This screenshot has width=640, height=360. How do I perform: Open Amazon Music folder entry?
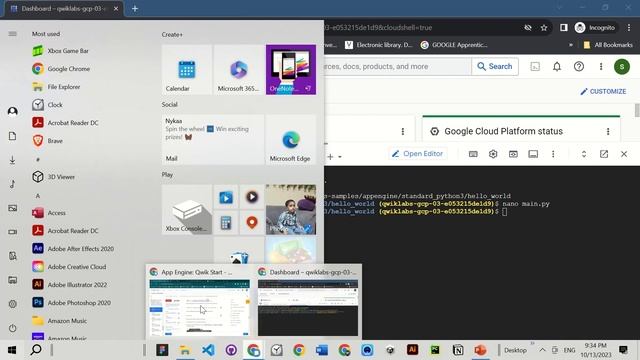[x=60, y=321]
